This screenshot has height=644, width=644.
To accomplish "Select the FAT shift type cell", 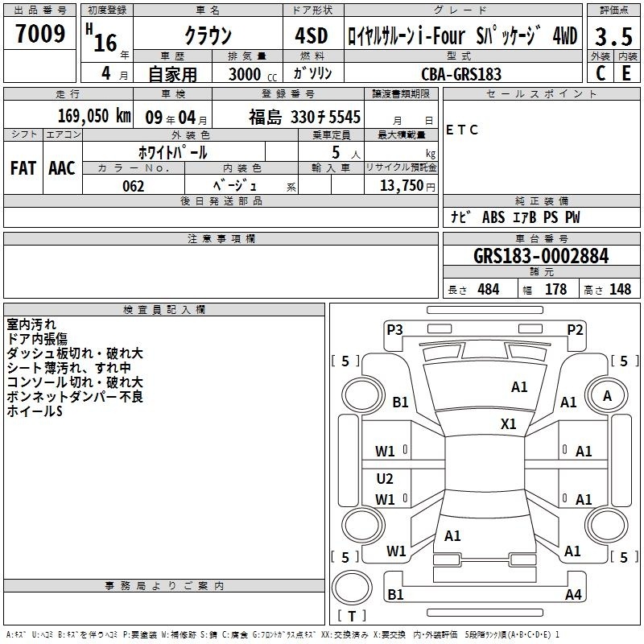I will (x=23, y=168).
